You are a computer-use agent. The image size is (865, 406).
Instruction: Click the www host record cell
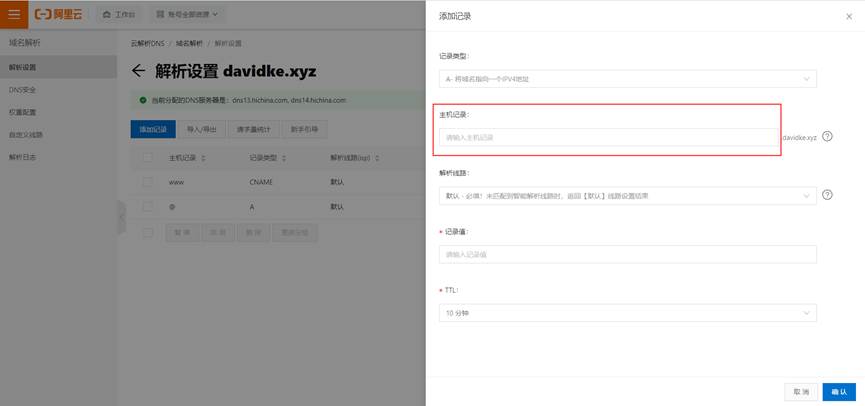point(176,183)
